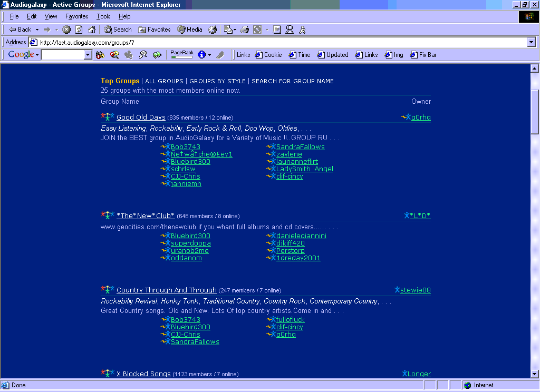
Task: Open the Tools menu
Action: click(x=103, y=16)
